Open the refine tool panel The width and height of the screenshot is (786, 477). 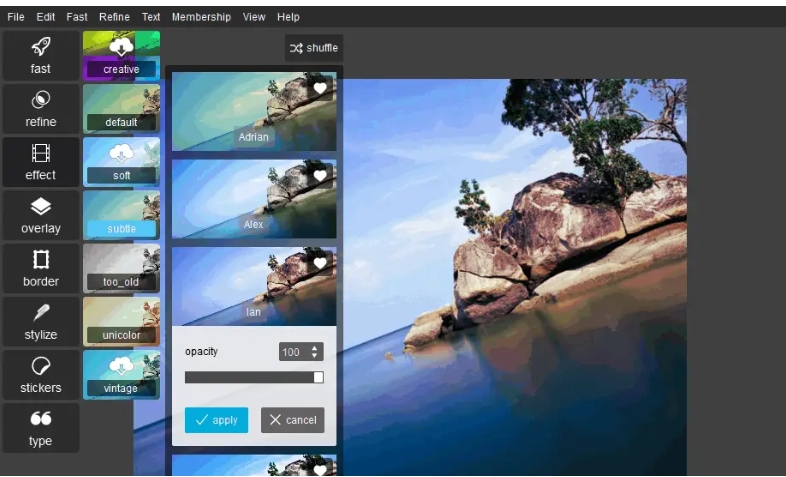41,109
